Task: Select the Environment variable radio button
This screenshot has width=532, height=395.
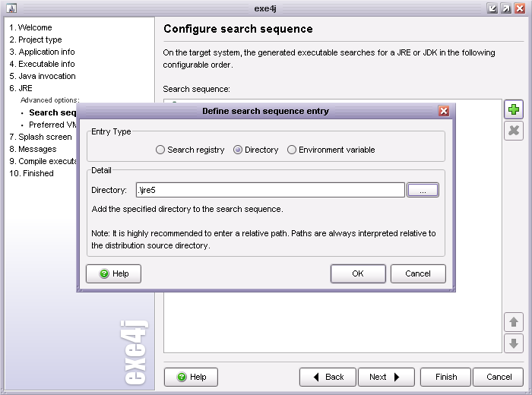Action: [x=292, y=150]
